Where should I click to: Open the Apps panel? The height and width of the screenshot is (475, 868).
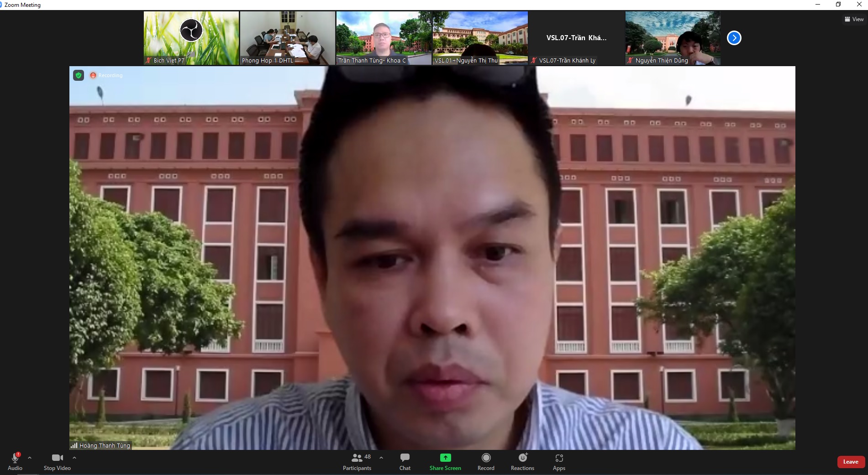point(559,461)
